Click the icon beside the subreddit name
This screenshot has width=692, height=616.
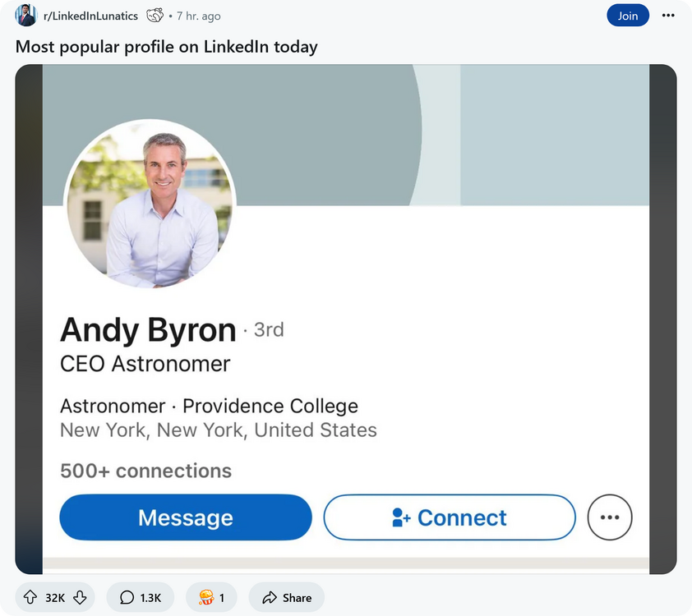tap(155, 16)
